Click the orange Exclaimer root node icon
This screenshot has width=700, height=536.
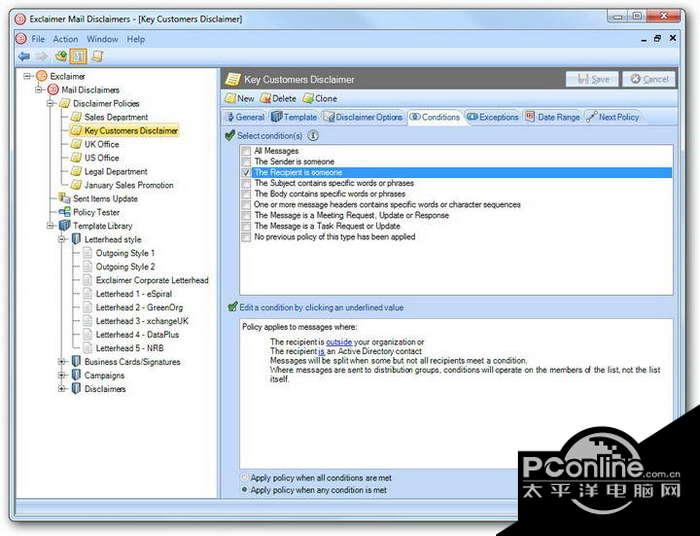(x=42, y=76)
